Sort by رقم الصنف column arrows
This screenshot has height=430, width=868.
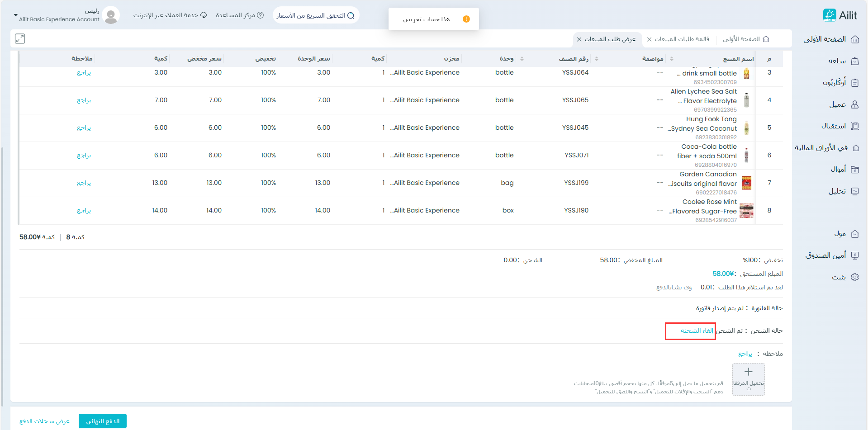pos(596,59)
